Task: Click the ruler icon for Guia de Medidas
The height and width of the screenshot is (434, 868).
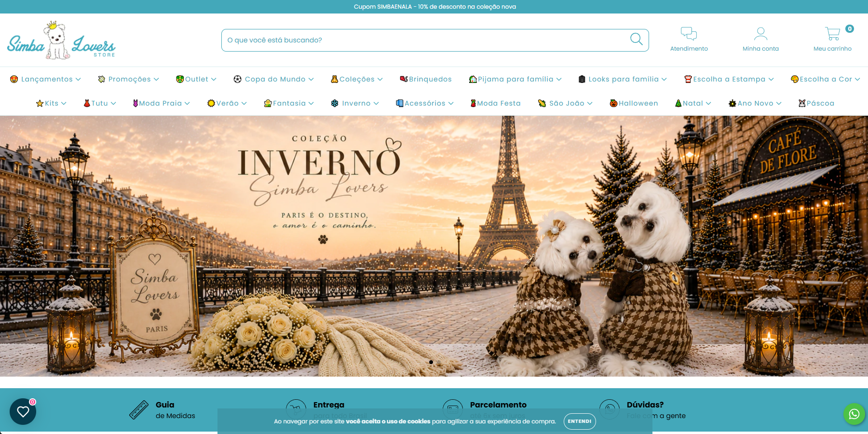Action: coord(139,410)
